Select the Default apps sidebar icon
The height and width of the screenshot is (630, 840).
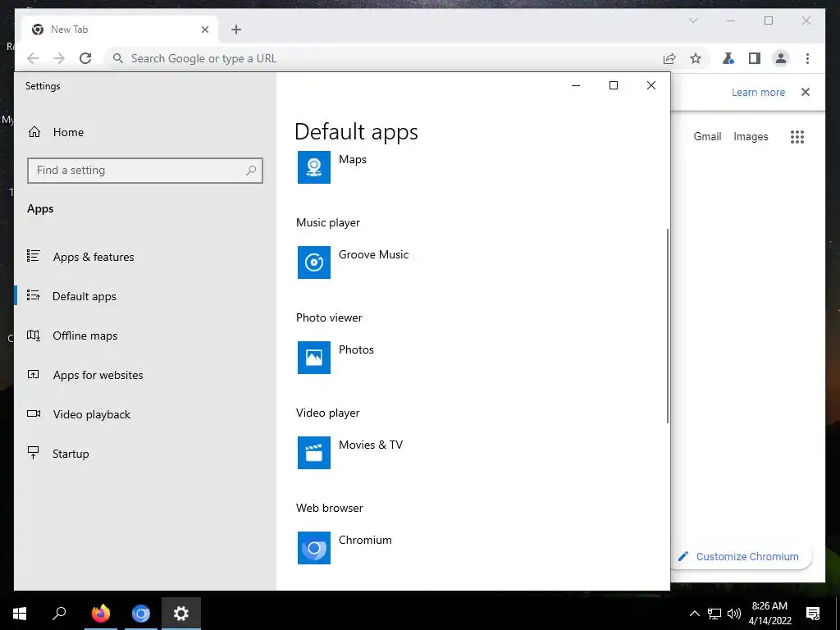[x=33, y=295]
